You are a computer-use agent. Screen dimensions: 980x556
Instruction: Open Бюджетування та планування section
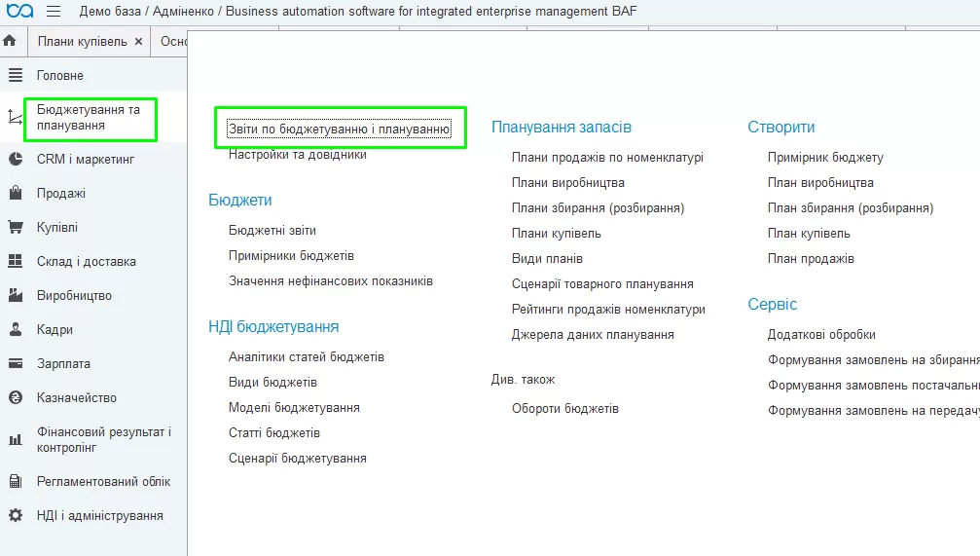(89, 118)
